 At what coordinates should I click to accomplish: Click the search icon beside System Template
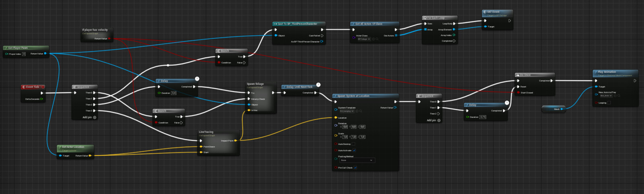(x=360, y=111)
